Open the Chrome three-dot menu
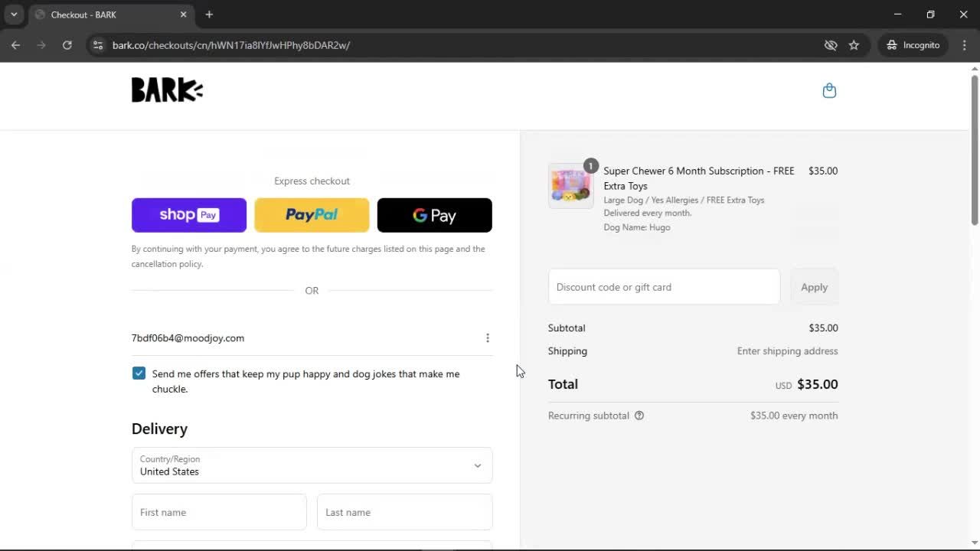 coord(964,45)
